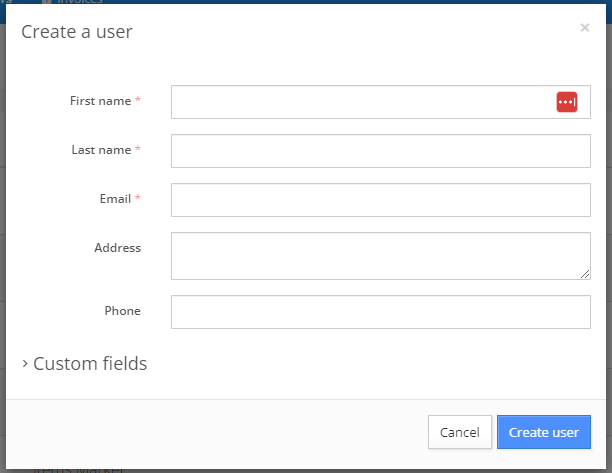Click into the Address text area
The width and height of the screenshot is (612, 473).
[x=381, y=256]
